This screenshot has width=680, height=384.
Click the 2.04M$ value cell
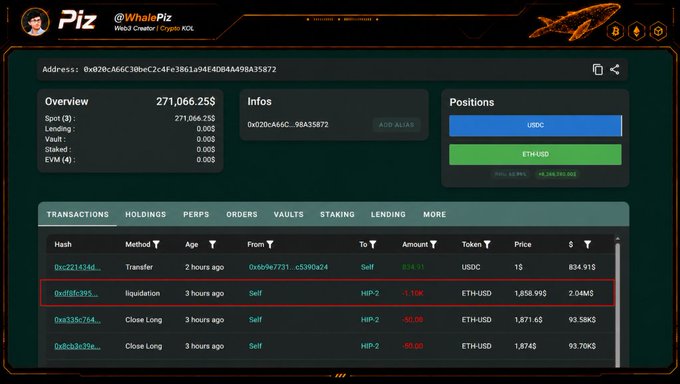click(x=581, y=293)
